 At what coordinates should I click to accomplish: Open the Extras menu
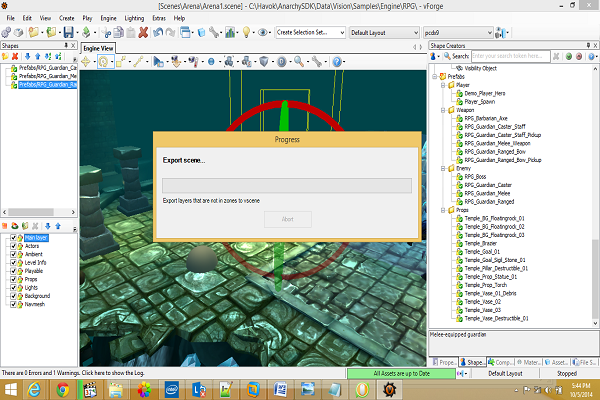pos(159,18)
